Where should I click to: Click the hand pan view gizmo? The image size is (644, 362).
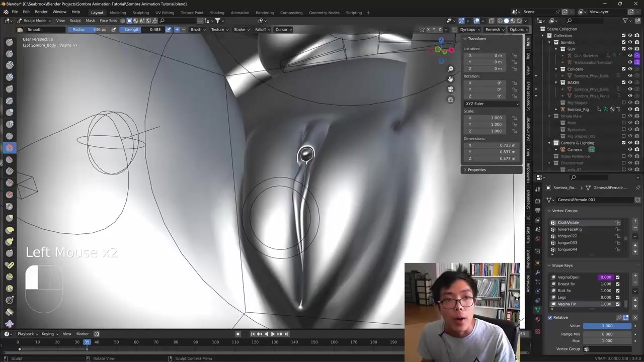[x=450, y=79]
